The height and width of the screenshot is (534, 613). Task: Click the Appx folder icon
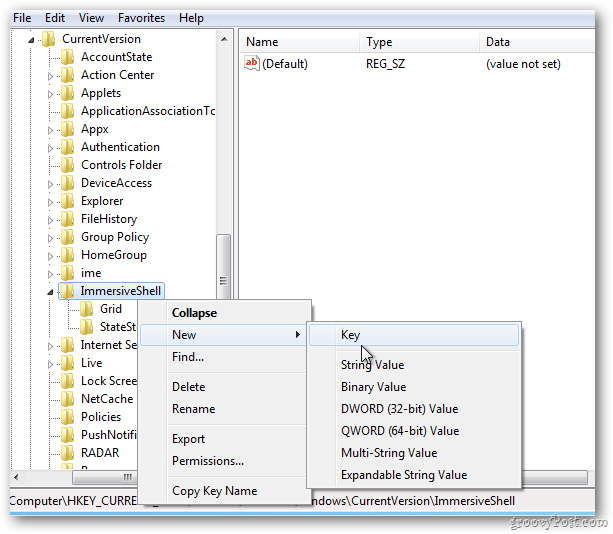pos(68,129)
